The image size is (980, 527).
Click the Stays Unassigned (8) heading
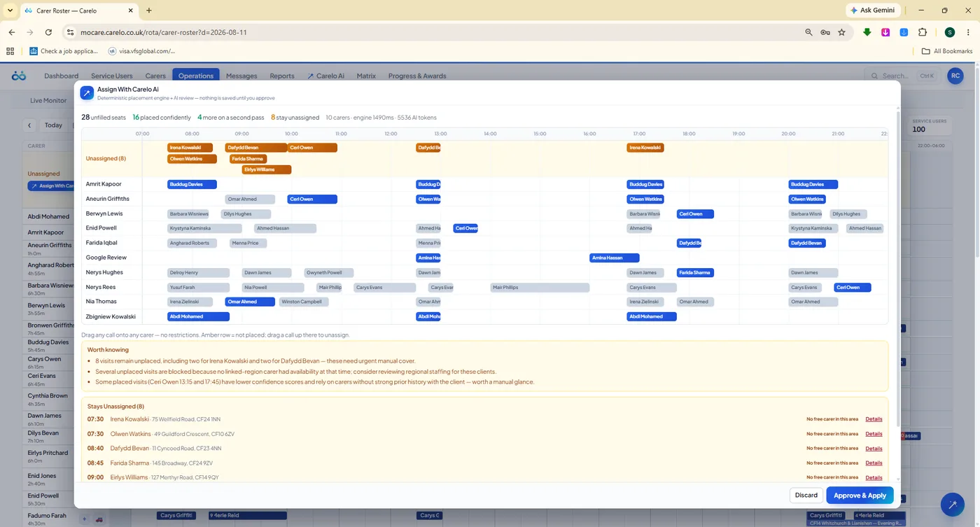point(115,406)
